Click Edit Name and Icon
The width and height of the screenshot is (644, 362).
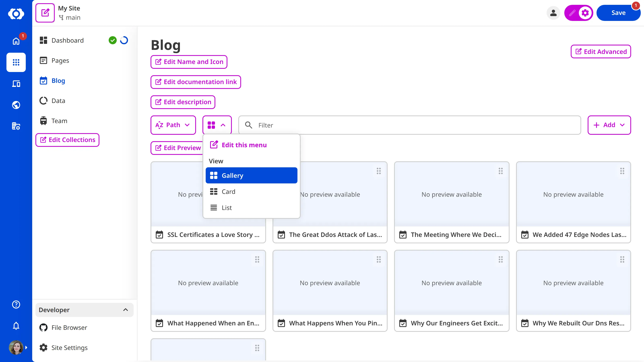pyautogui.click(x=189, y=62)
